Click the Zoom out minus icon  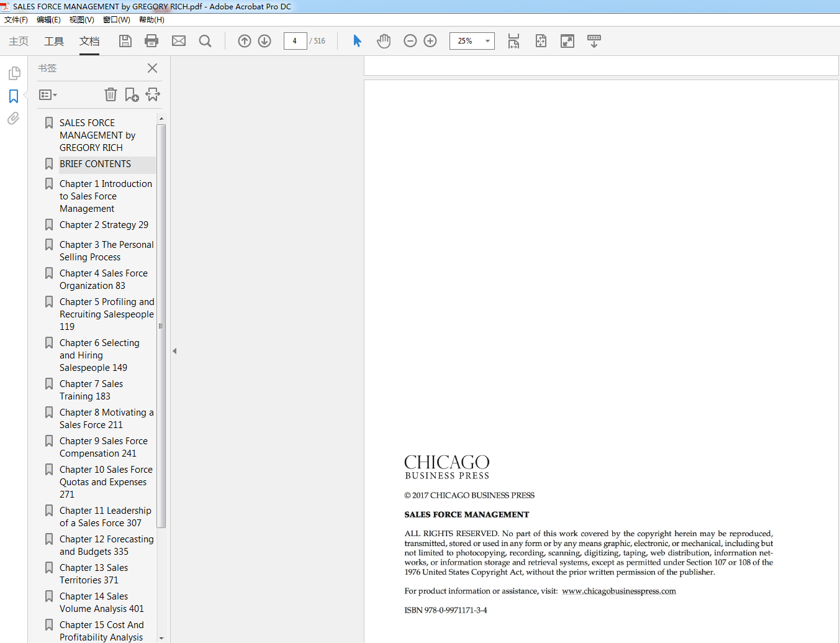point(410,41)
